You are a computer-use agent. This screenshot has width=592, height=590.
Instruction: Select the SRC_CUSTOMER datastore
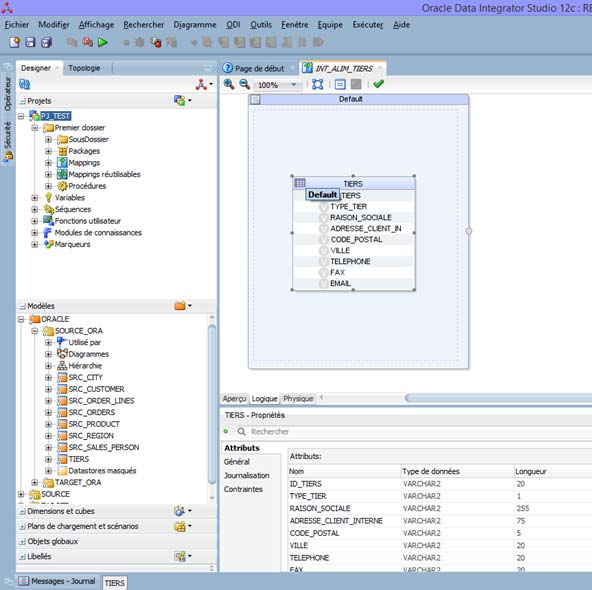[96, 389]
